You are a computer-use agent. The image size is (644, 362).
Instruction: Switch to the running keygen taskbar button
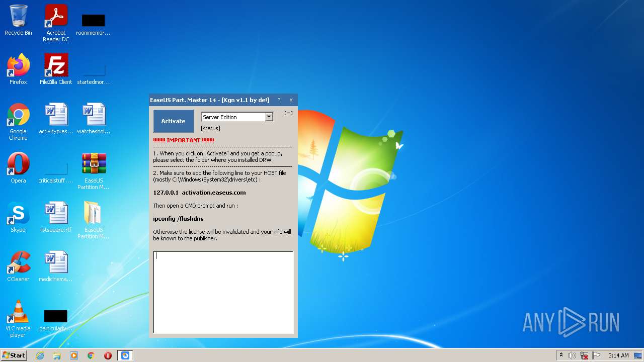click(x=125, y=355)
